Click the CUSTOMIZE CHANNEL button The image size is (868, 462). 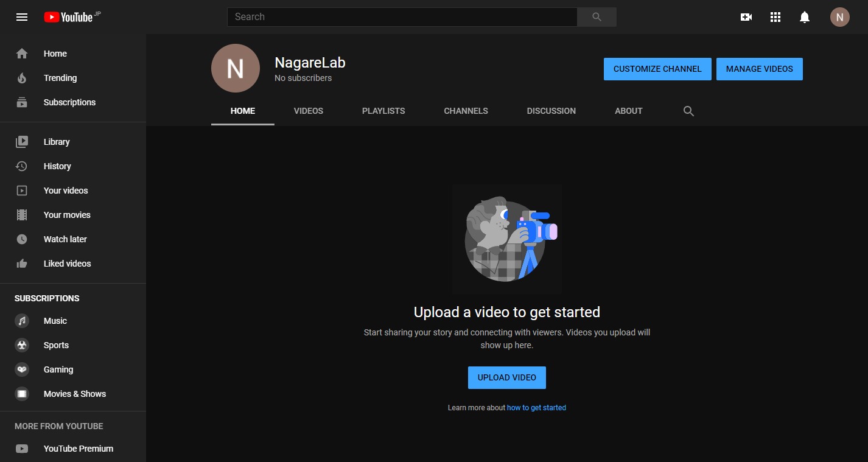tap(657, 69)
